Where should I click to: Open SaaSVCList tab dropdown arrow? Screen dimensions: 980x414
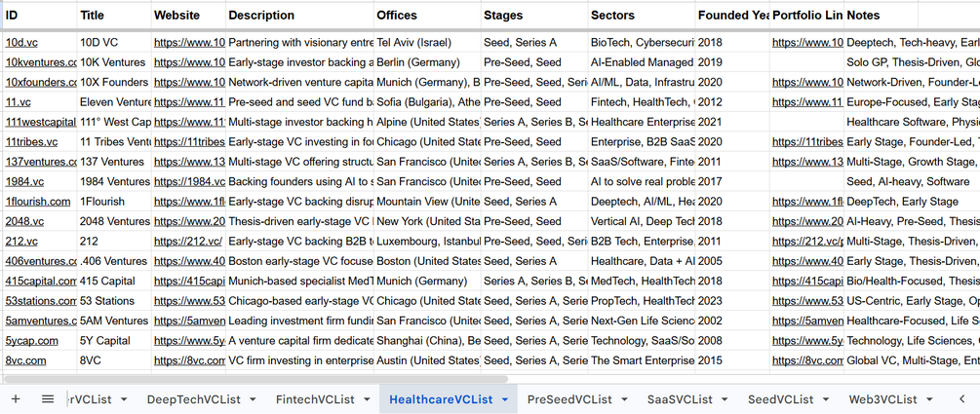click(725, 399)
